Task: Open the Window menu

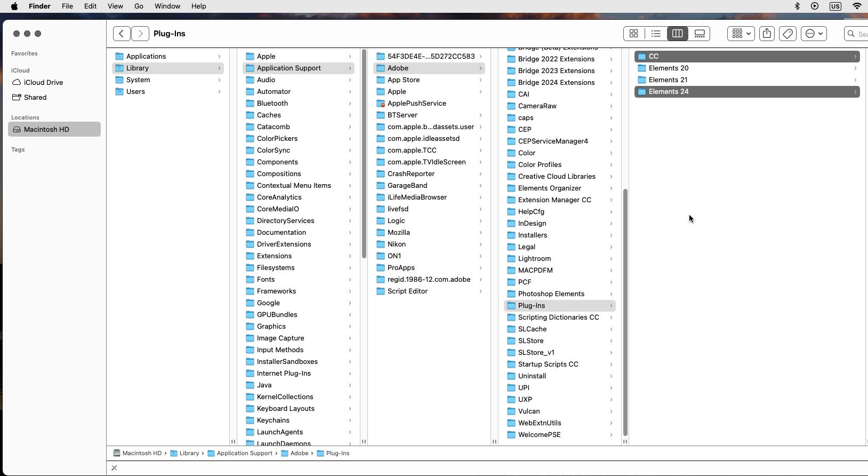Action: point(167,6)
